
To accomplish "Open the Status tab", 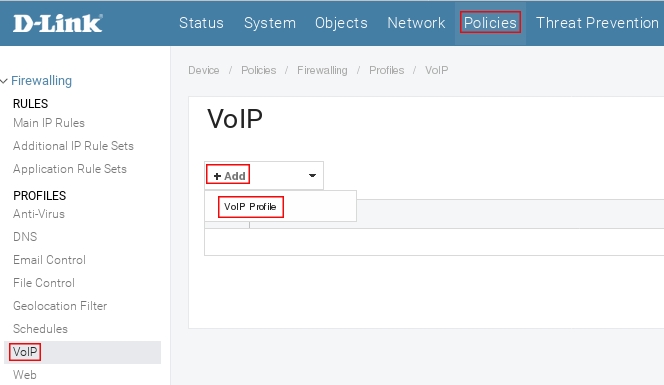I will click(201, 23).
